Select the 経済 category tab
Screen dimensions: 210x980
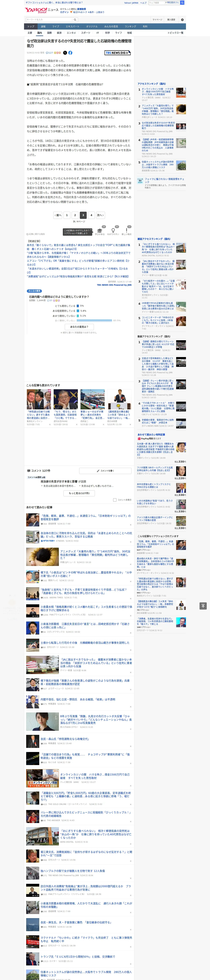click(59, 33)
